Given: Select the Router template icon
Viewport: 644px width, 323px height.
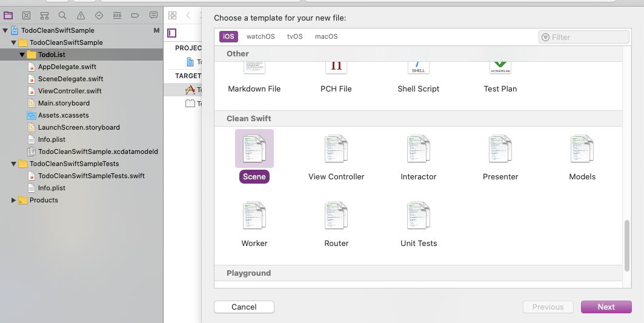Looking at the screenshot, I should click(x=336, y=215).
